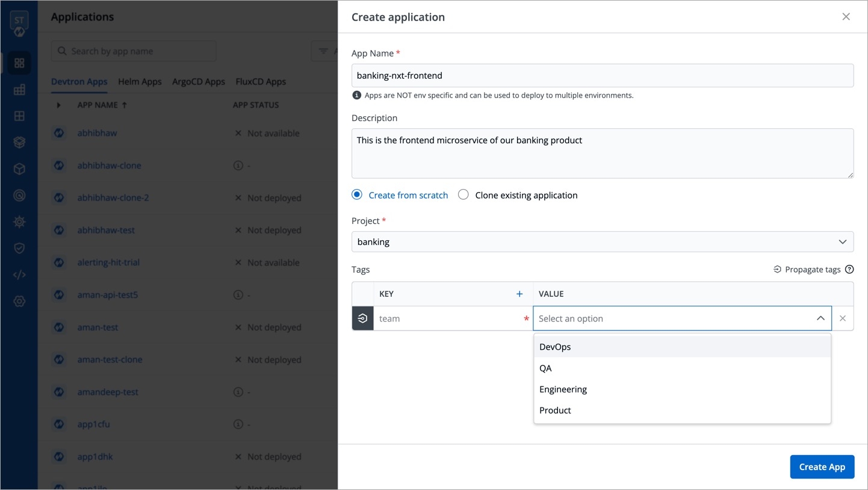
Task: Collapse the tag Value select dropdown
Action: 820,318
